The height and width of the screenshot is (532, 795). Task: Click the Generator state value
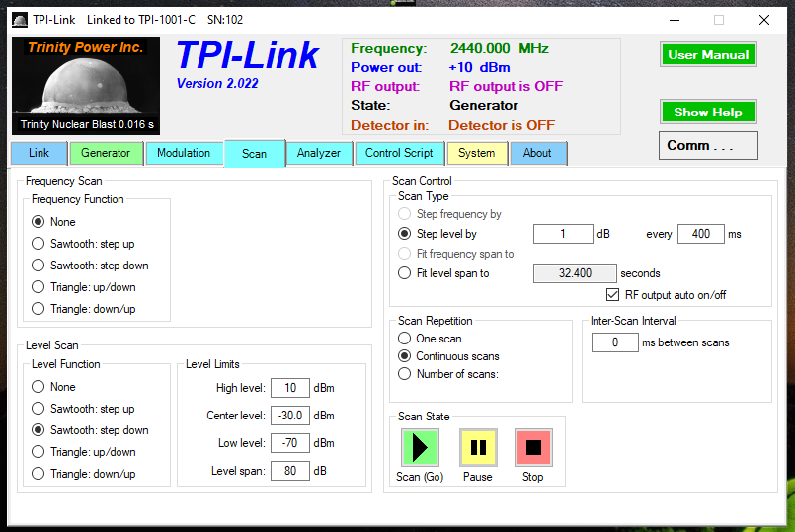point(484,105)
